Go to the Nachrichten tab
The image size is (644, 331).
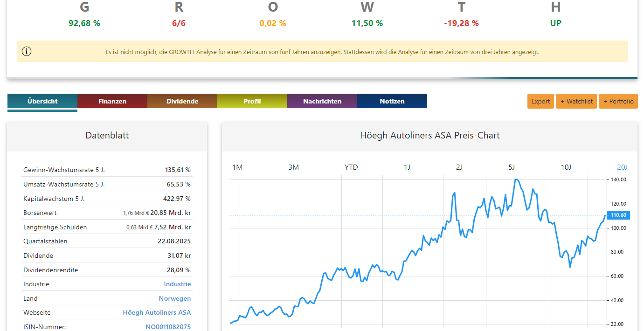(x=322, y=101)
